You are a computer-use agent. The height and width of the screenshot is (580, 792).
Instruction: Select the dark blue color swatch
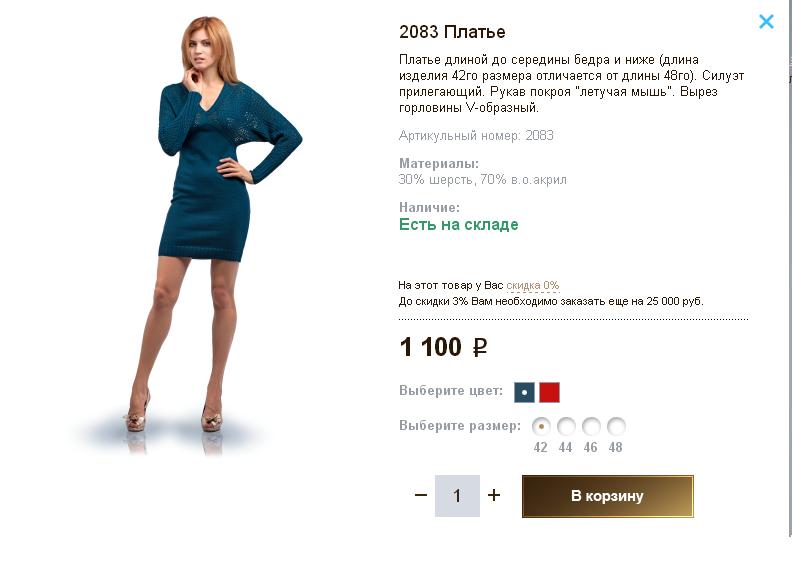[x=524, y=392]
